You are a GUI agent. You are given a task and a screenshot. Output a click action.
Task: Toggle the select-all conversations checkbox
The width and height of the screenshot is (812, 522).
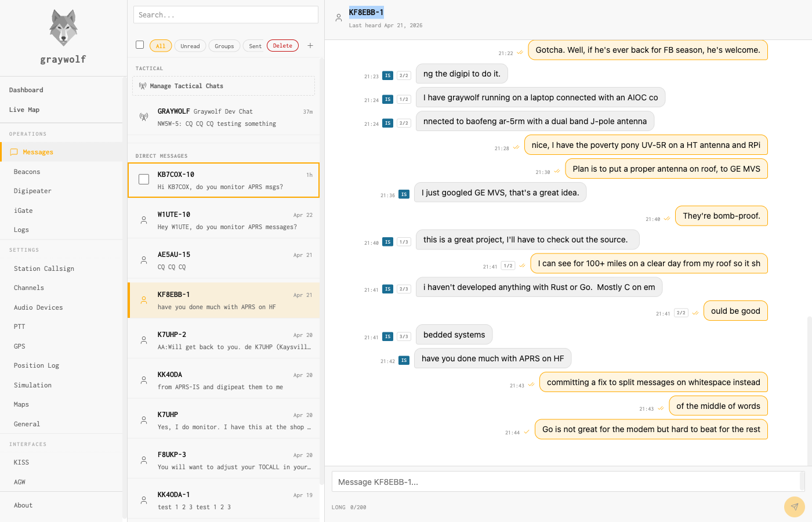click(x=140, y=45)
